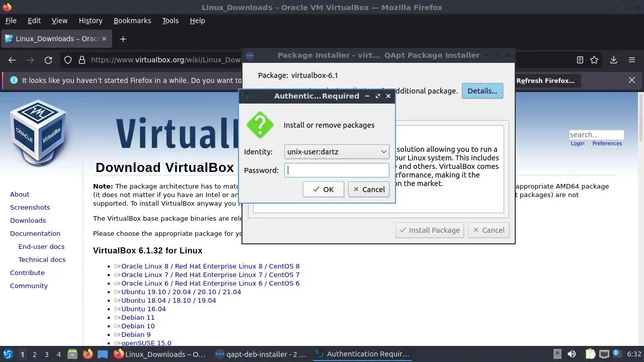Open Contribute sidebar link

27,273
